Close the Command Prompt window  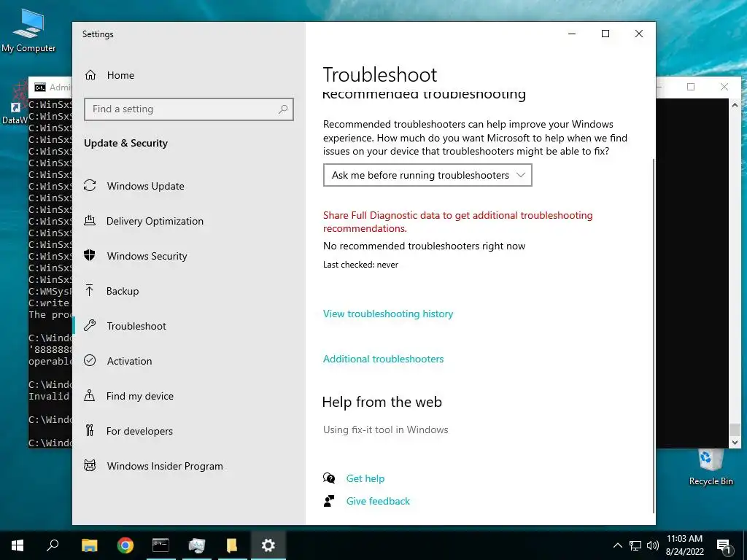[x=724, y=87]
